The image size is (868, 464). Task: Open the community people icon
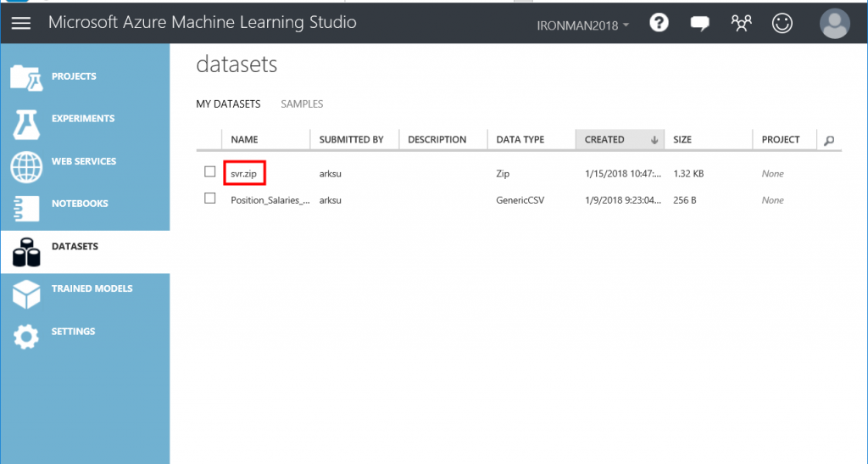[741, 23]
